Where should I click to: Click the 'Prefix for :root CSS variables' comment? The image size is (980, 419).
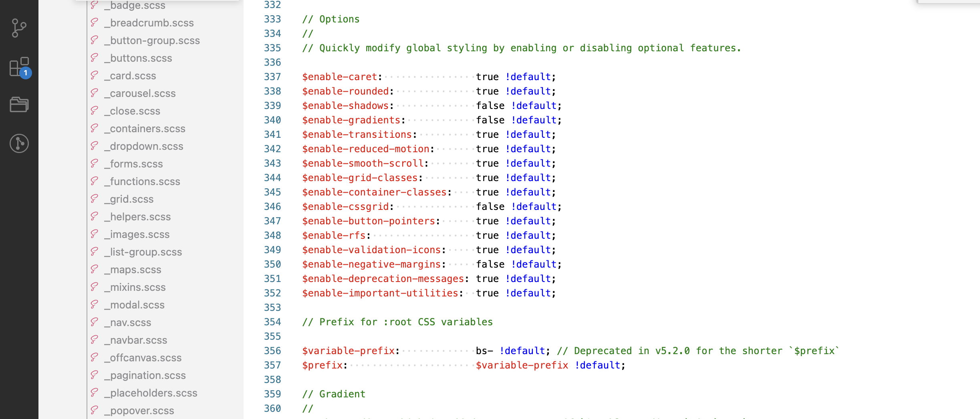pos(397,322)
